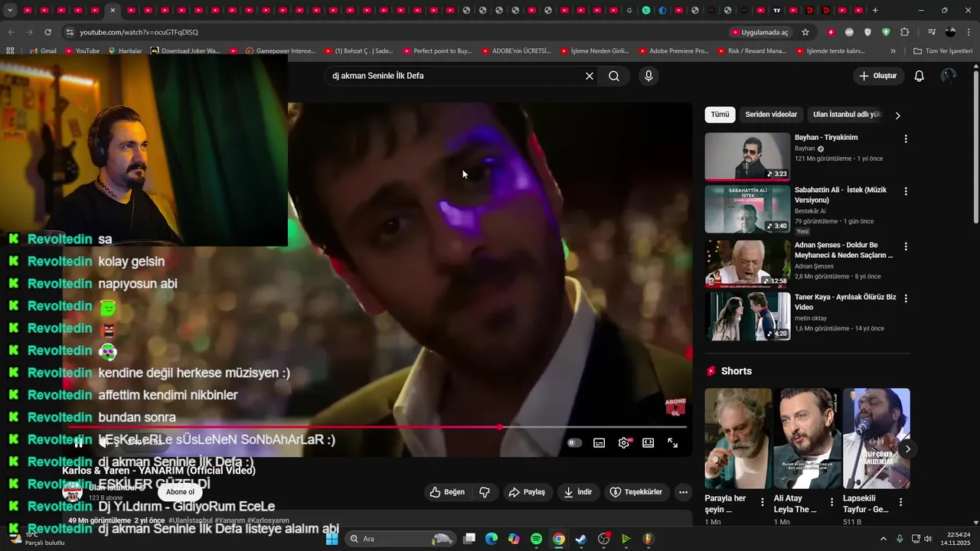Screen dimensions: 980x551
Task: Open Taner Kaya - Ayrılsak Ölürüz Biz
Action: click(845, 302)
